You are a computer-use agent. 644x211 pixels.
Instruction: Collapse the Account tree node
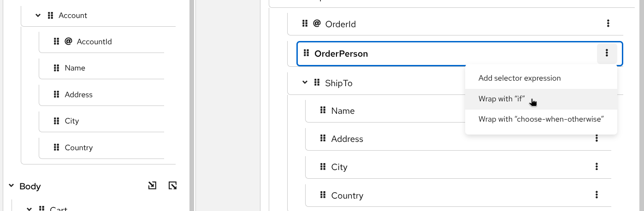[38, 15]
